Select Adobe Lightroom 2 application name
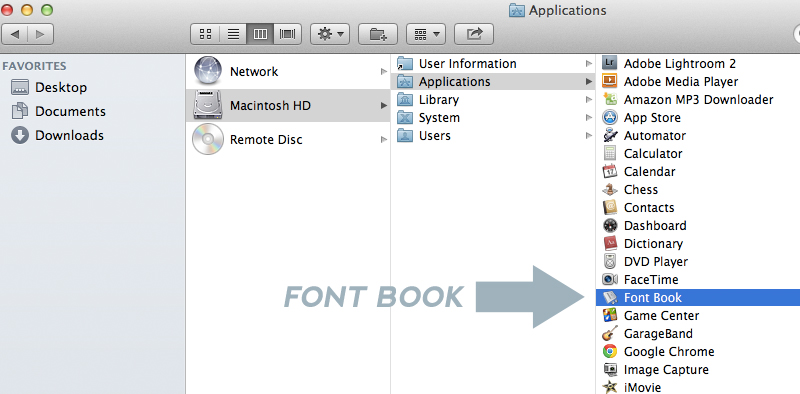Screen dimensions: 800x394 click(680, 64)
